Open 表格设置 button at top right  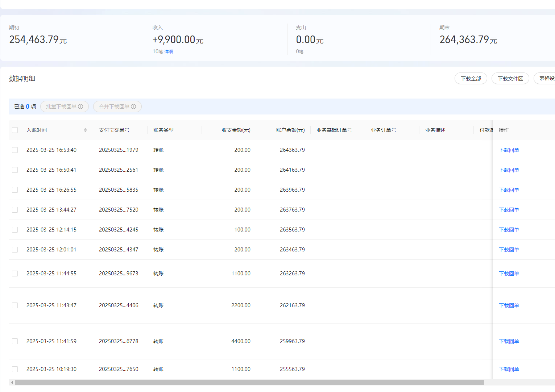[545, 79]
